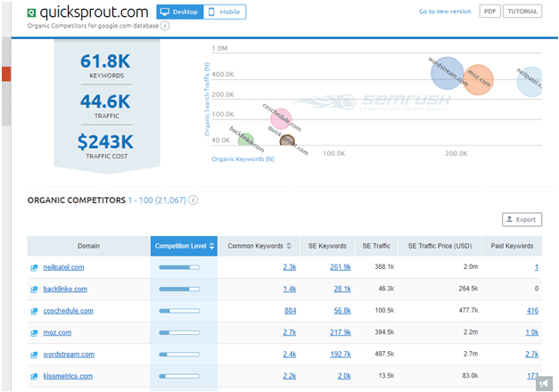The width and height of the screenshot is (559, 392).
Task: Click the brown quicksprout.com chart bubble
Action: [287, 141]
